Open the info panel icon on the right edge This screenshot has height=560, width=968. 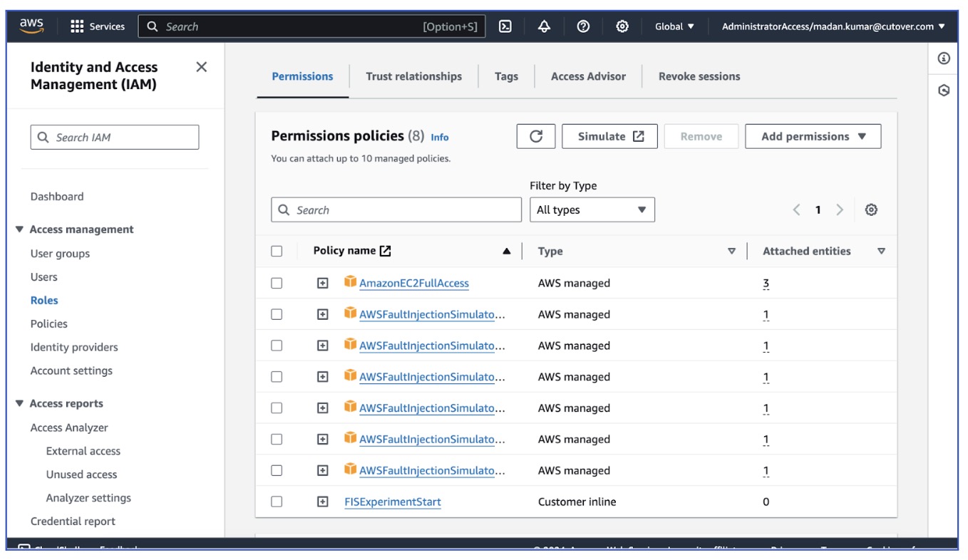(x=944, y=58)
